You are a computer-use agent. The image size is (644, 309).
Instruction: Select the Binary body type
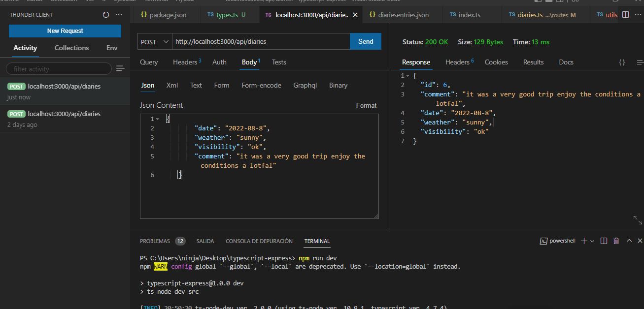coord(338,85)
